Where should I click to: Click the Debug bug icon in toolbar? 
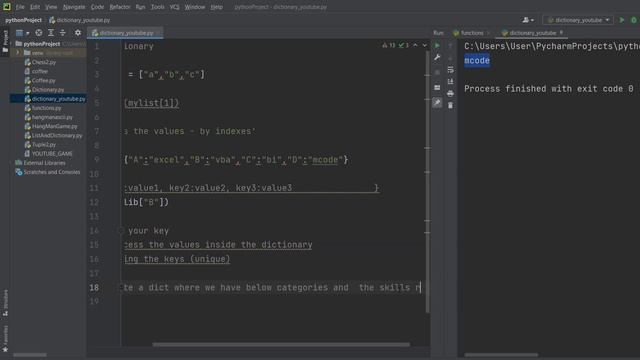[634, 20]
